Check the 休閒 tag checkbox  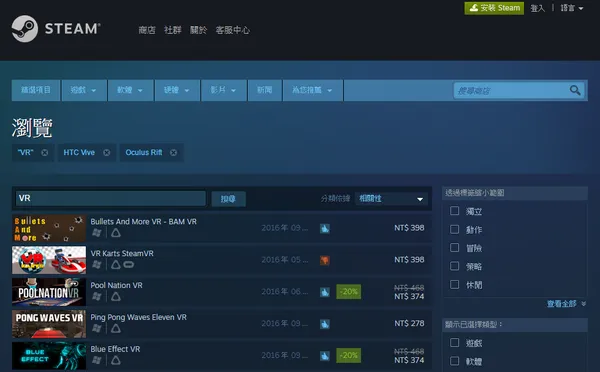454,284
